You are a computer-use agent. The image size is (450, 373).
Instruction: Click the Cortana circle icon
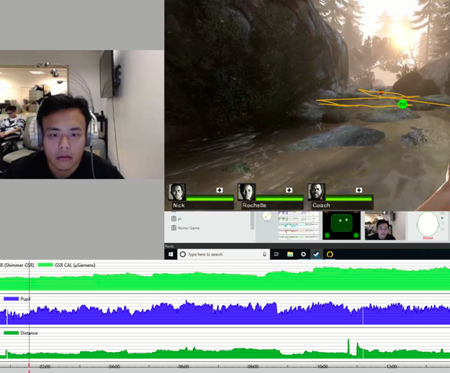(183, 254)
